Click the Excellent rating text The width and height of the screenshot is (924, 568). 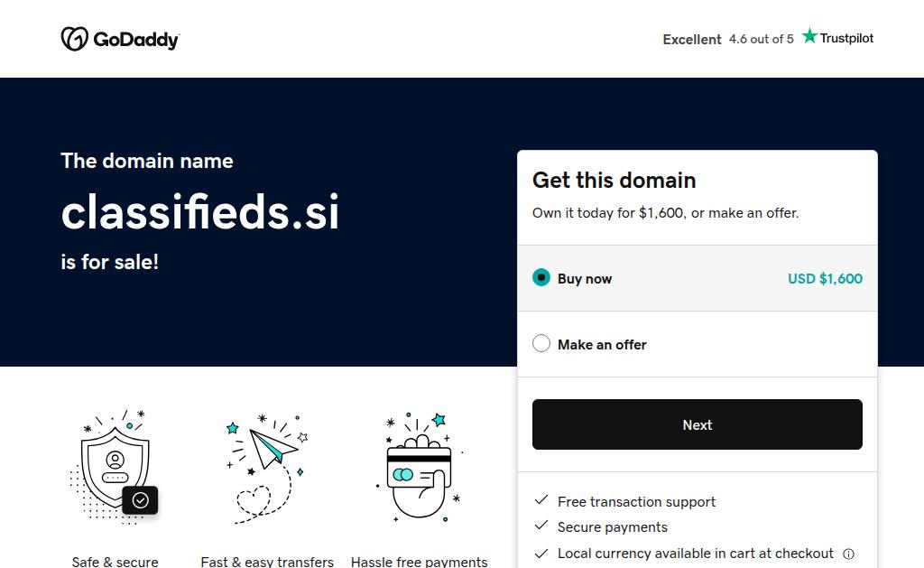pos(692,39)
